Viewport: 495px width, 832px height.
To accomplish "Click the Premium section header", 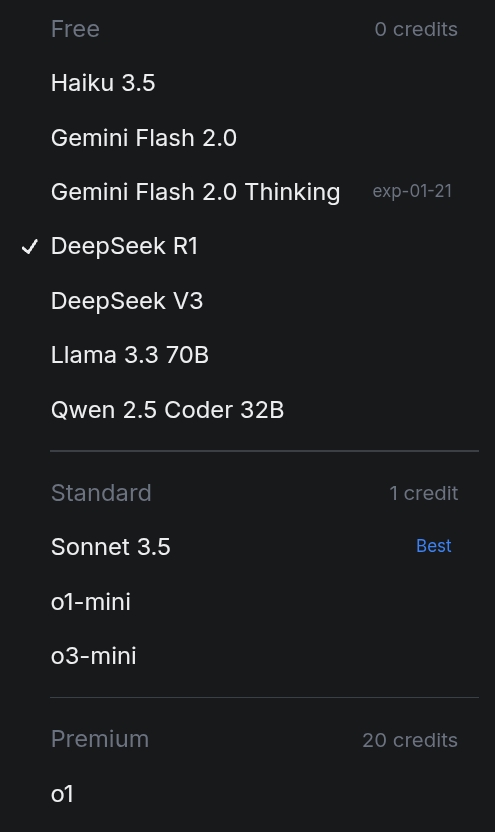I will pos(100,739).
